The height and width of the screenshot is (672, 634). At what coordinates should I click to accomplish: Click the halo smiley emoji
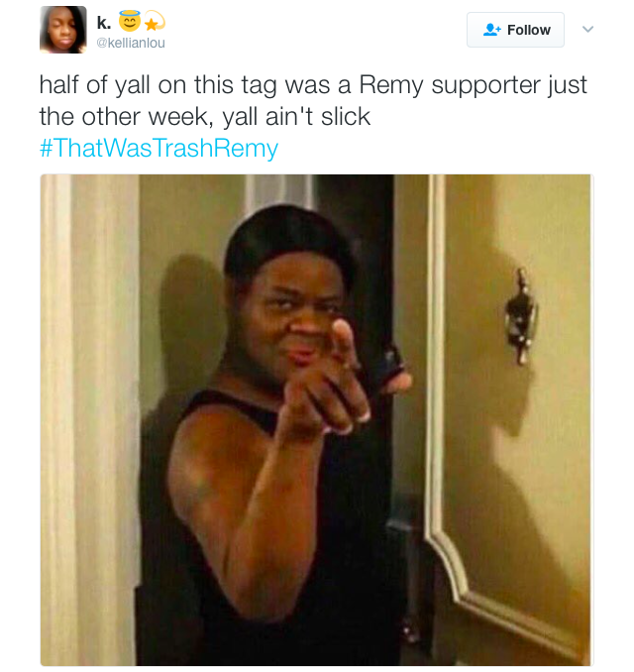(130, 21)
